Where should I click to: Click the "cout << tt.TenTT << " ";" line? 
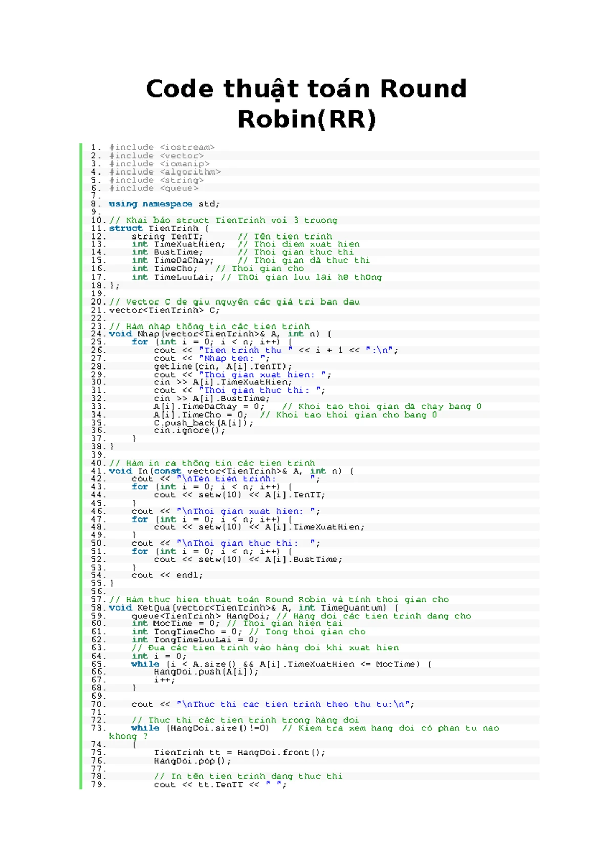tap(220, 785)
